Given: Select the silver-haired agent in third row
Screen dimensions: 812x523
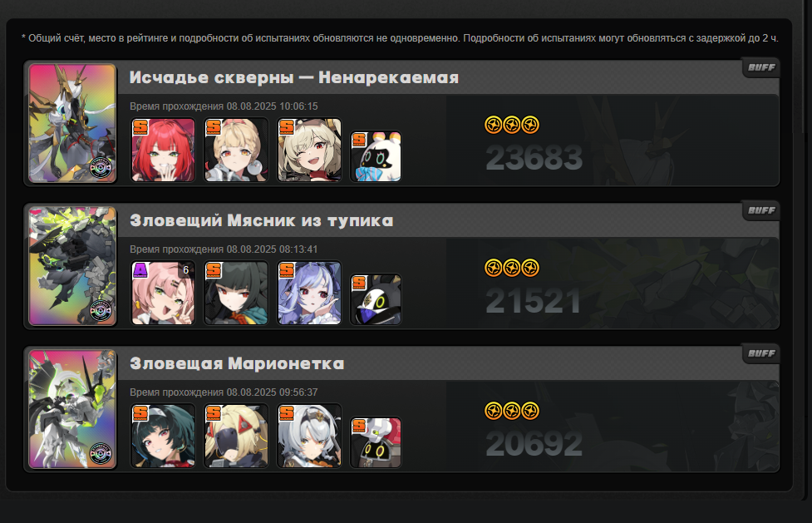Looking at the screenshot, I should pyautogui.click(x=309, y=436).
